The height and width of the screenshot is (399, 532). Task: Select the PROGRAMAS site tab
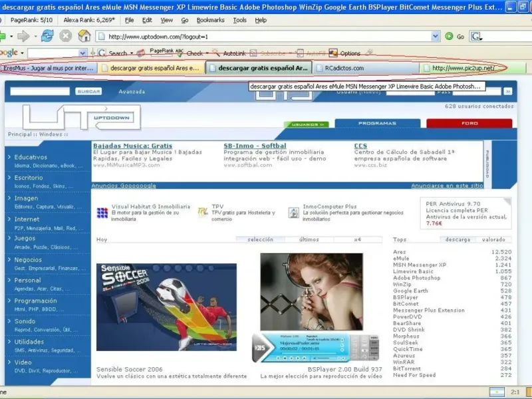click(x=377, y=123)
